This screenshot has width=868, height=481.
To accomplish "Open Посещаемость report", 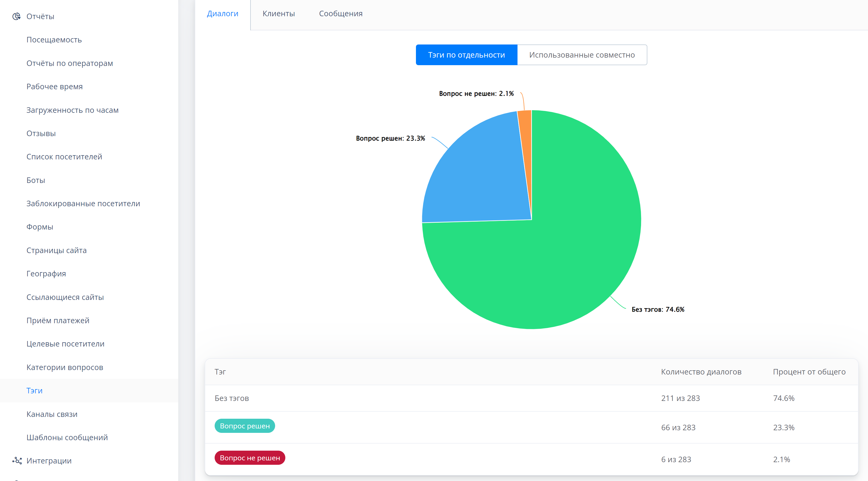I will pyautogui.click(x=54, y=40).
